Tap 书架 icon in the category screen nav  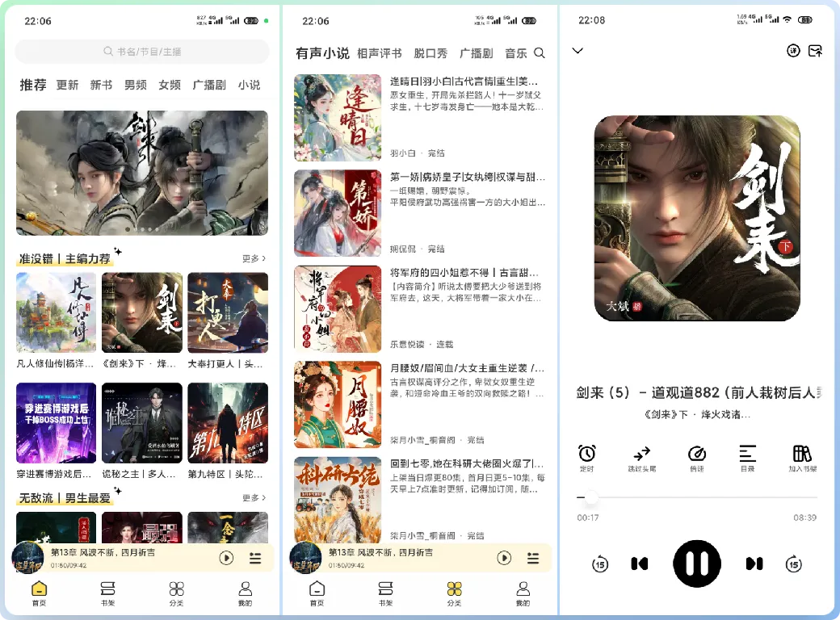(385, 589)
